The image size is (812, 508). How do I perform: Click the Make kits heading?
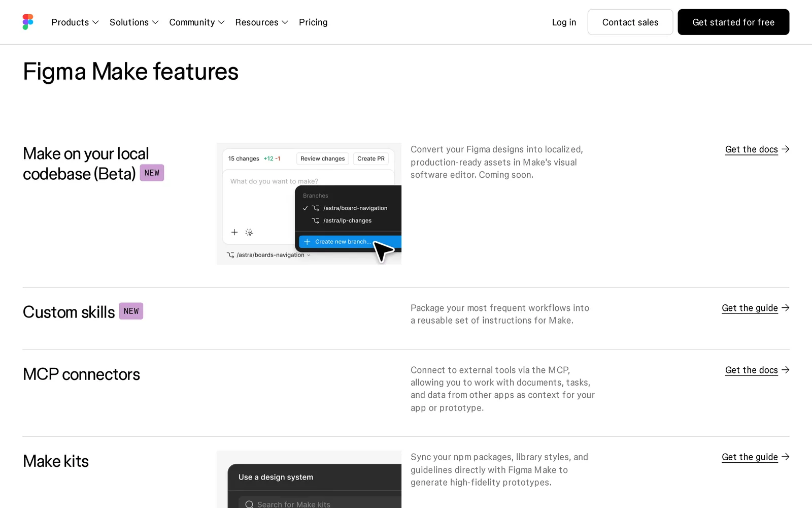(56, 461)
